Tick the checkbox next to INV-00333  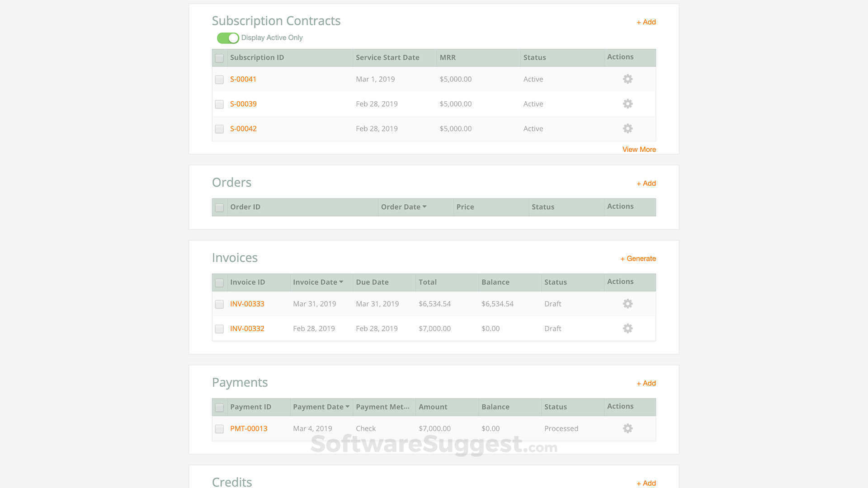(x=219, y=304)
